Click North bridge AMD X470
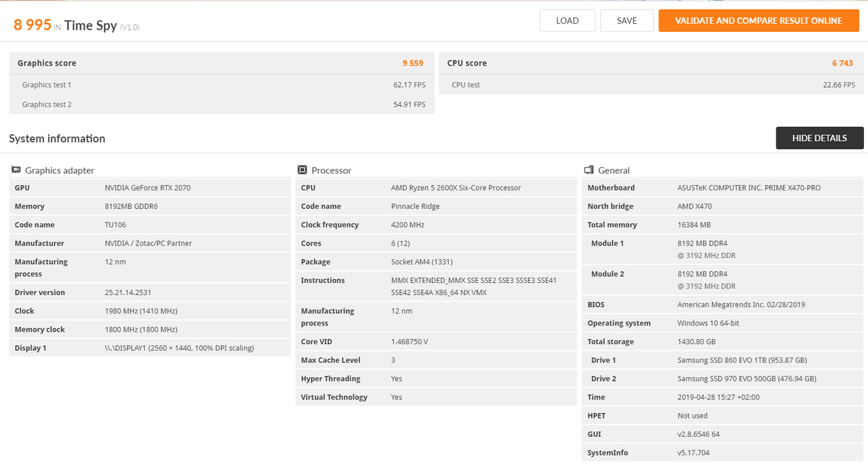The height and width of the screenshot is (464, 868). (x=694, y=206)
